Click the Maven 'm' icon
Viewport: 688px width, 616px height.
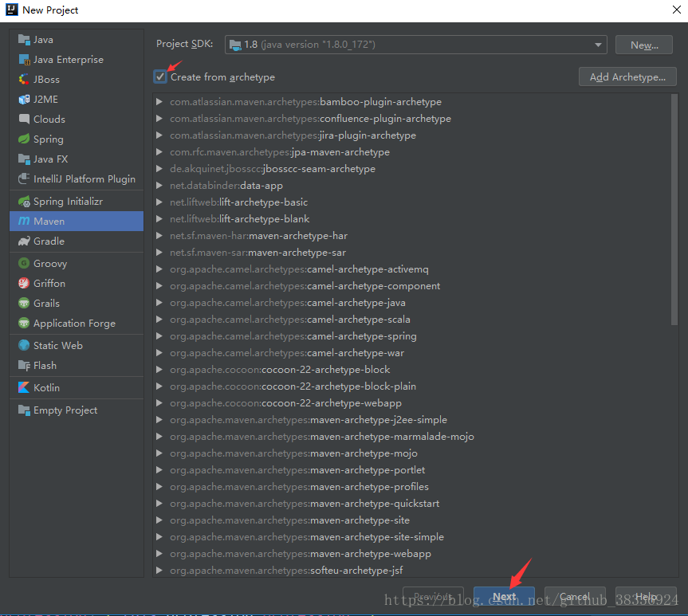point(24,221)
